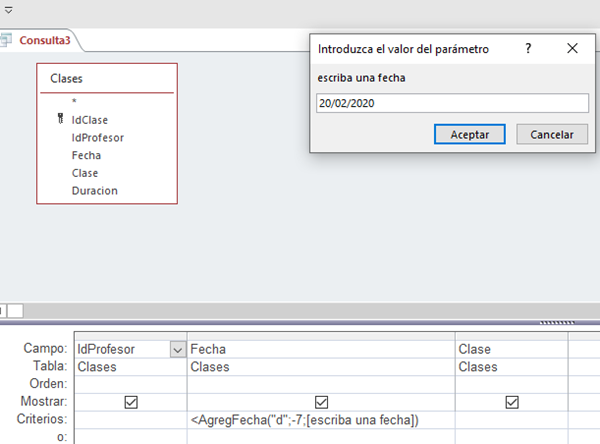600x444 pixels.
Task: Click the AgregFecha criteria cell under Fecha
Action: tap(321, 420)
